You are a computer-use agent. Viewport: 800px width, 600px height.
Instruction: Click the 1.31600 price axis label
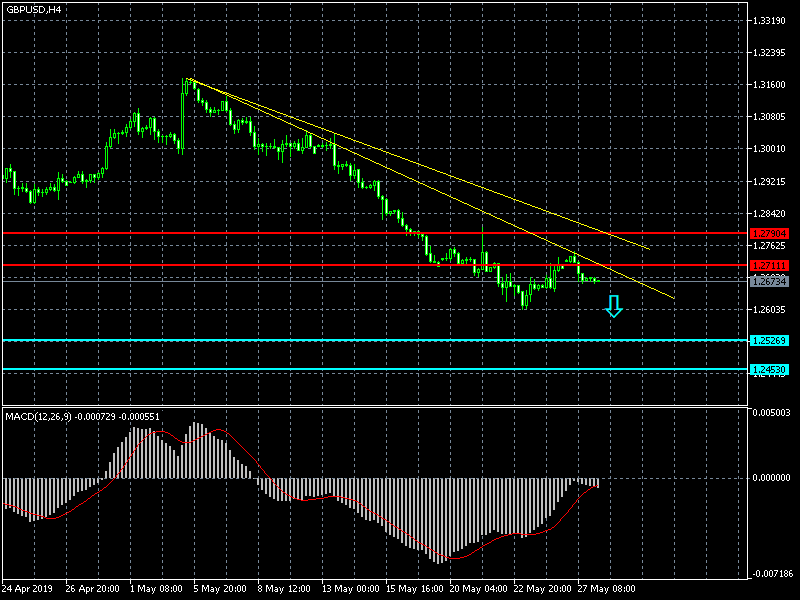(769, 85)
